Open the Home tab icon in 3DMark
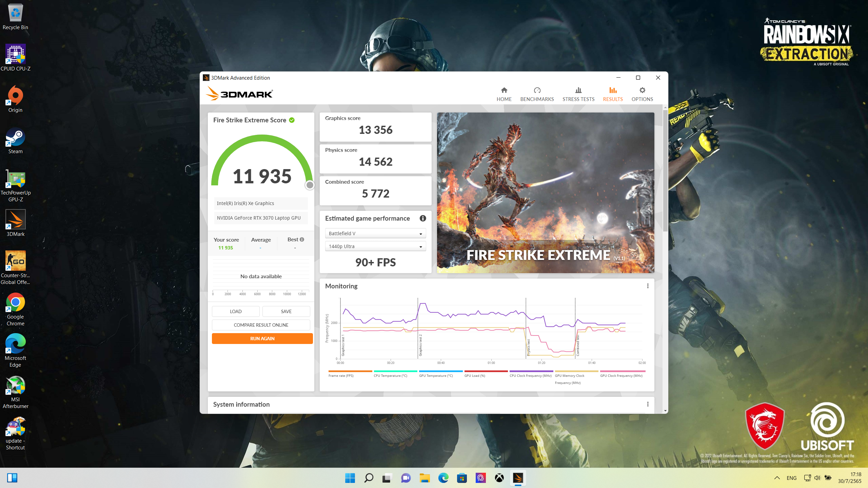The image size is (868, 488). pos(504,90)
